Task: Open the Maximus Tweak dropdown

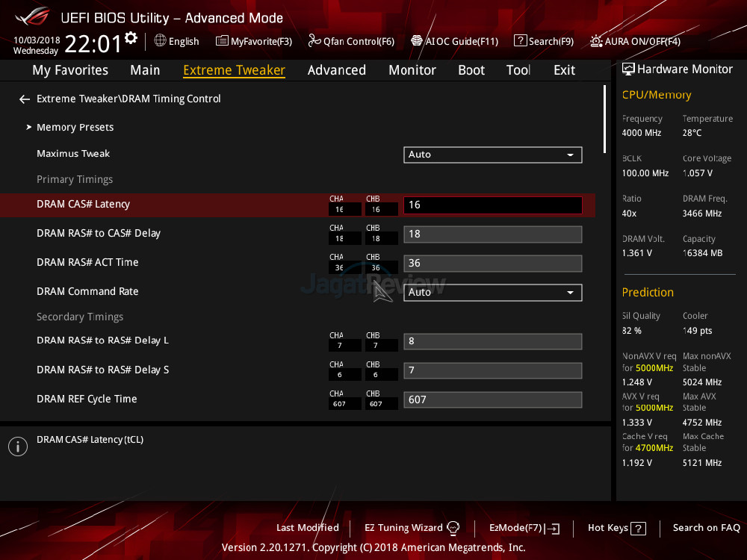Action: click(x=492, y=155)
